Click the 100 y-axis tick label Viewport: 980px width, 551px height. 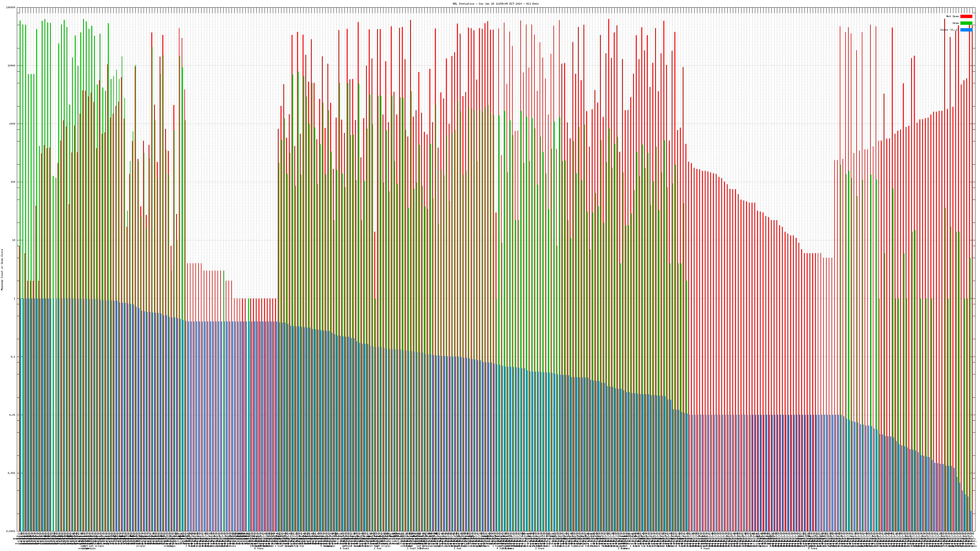pyautogui.click(x=13, y=182)
